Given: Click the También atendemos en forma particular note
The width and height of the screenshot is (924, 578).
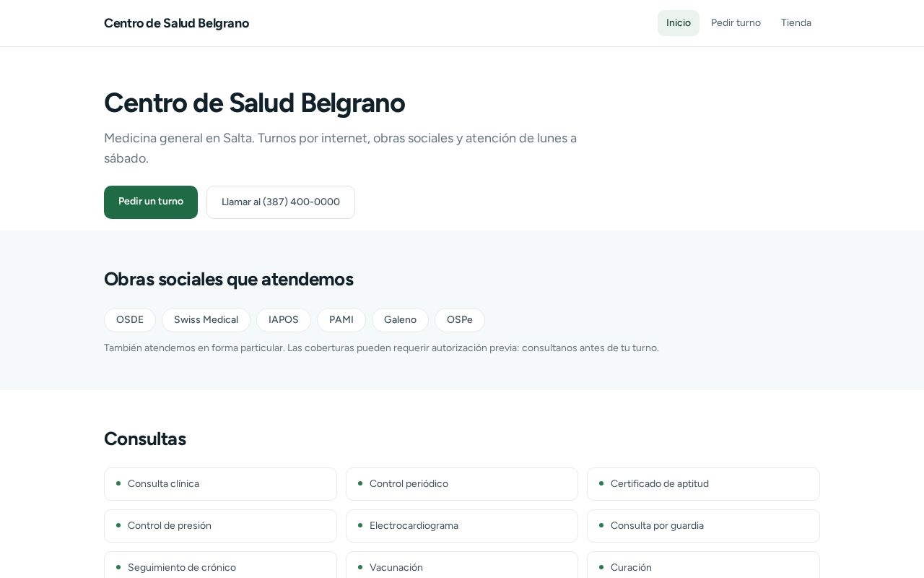Looking at the screenshot, I should (x=381, y=348).
